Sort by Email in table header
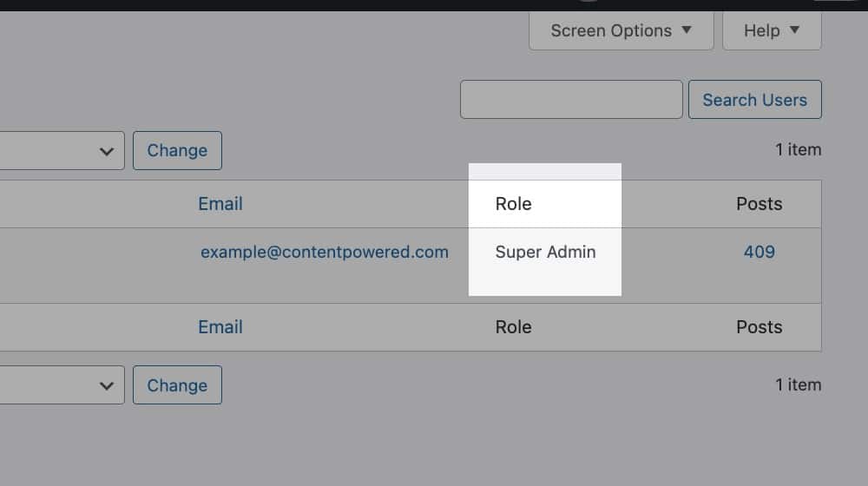 pyautogui.click(x=220, y=204)
